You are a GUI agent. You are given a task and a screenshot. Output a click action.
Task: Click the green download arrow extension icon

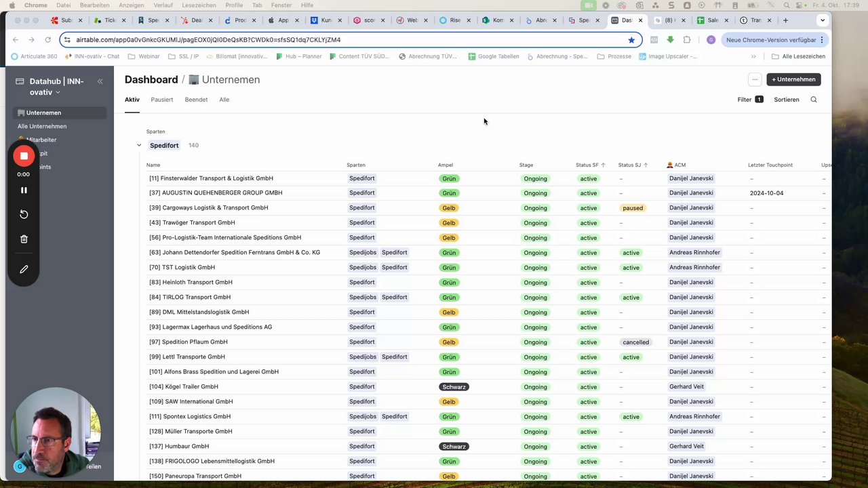670,40
